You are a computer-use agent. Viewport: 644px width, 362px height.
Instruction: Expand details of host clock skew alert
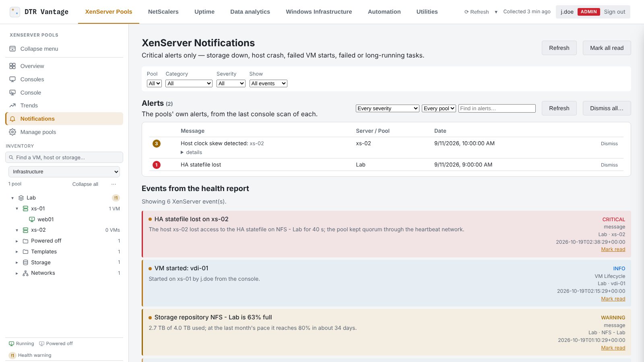pyautogui.click(x=192, y=152)
